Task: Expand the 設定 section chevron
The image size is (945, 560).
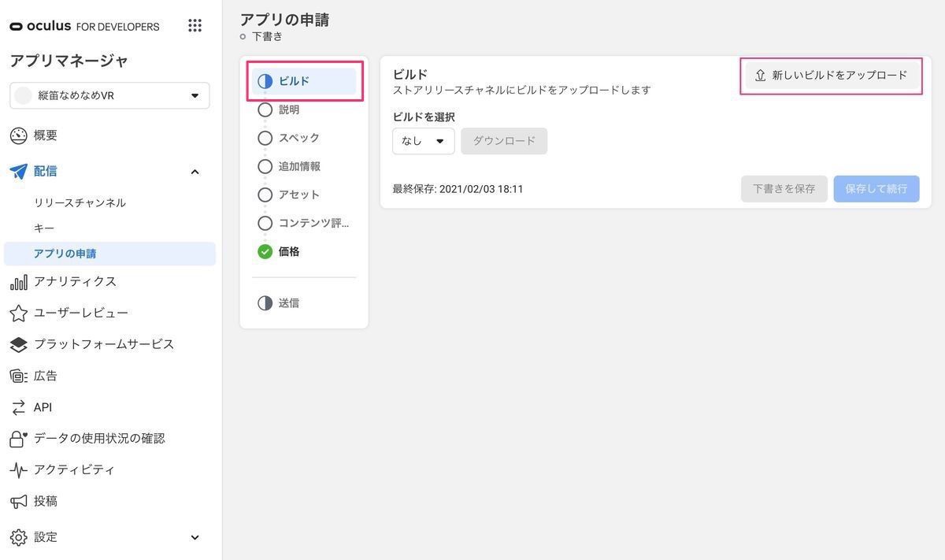Action: coord(195,537)
